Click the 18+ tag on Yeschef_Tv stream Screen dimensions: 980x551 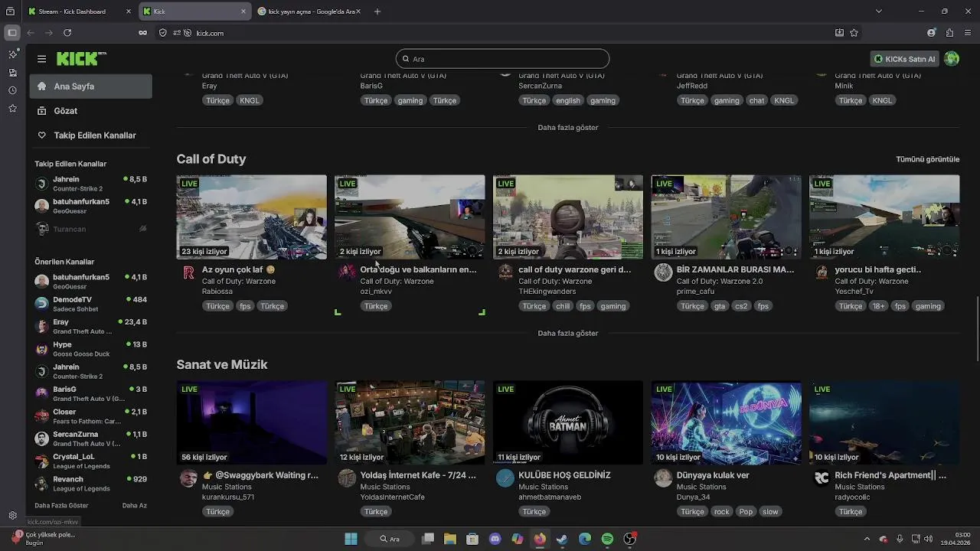877,306
